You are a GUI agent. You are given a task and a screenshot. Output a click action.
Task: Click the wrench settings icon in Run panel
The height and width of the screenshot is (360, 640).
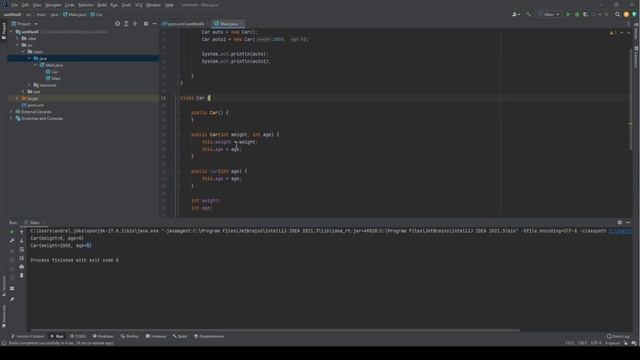point(12,240)
